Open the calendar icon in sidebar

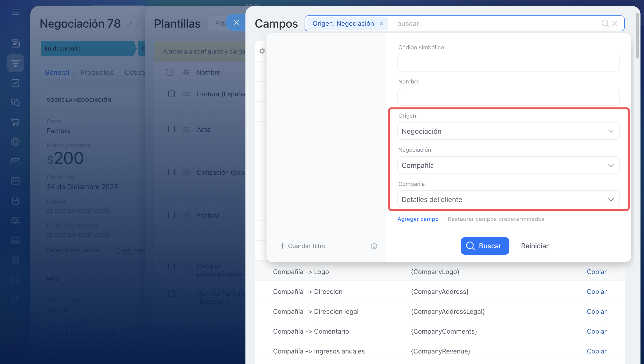coord(15,181)
